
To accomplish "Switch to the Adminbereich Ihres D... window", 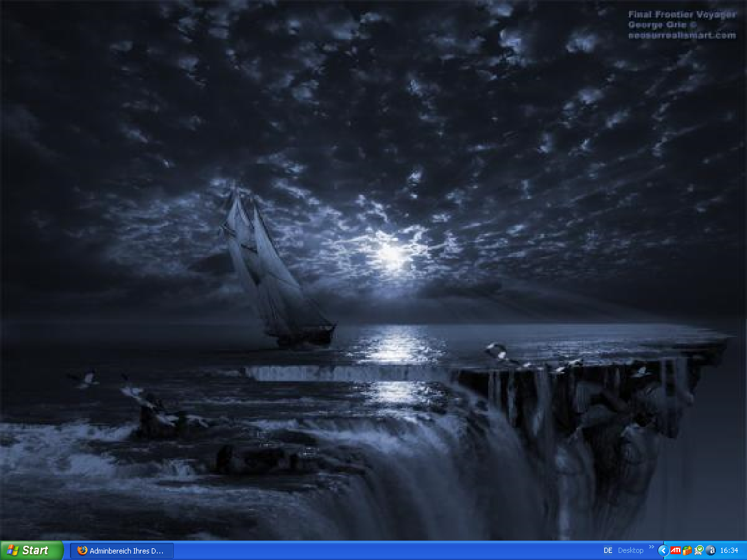I will click(122, 550).
